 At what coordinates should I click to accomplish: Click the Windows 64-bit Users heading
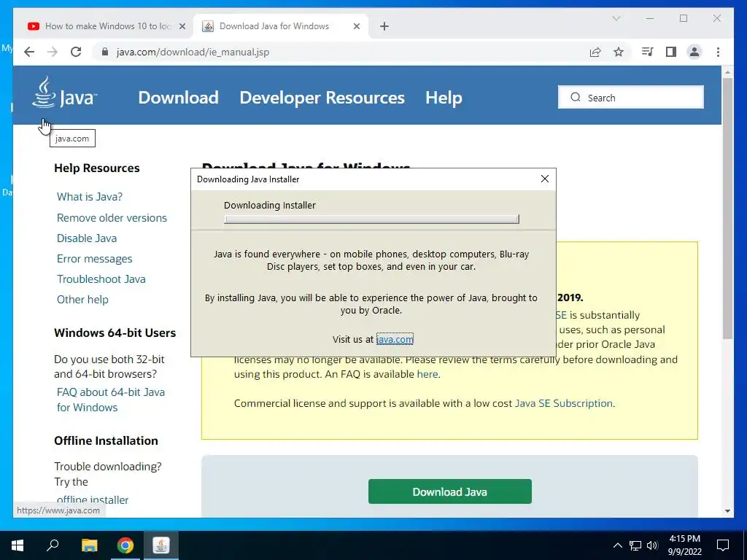click(x=115, y=332)
